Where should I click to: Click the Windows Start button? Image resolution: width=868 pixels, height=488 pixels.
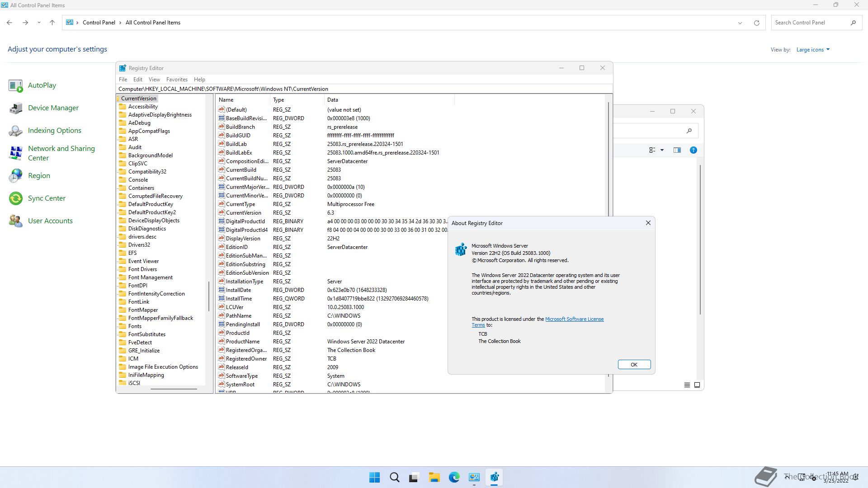coord(374,477)
